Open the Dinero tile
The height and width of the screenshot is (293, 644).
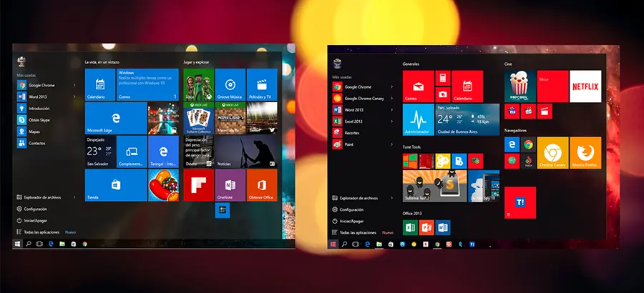[x=198, y=152]
